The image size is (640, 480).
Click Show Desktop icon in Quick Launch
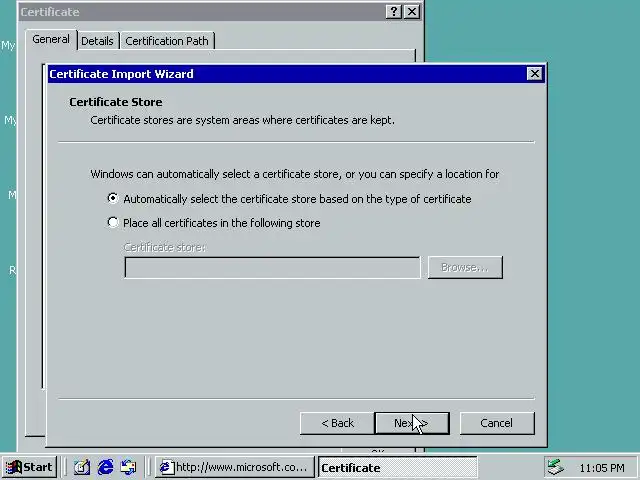point(82,467)
